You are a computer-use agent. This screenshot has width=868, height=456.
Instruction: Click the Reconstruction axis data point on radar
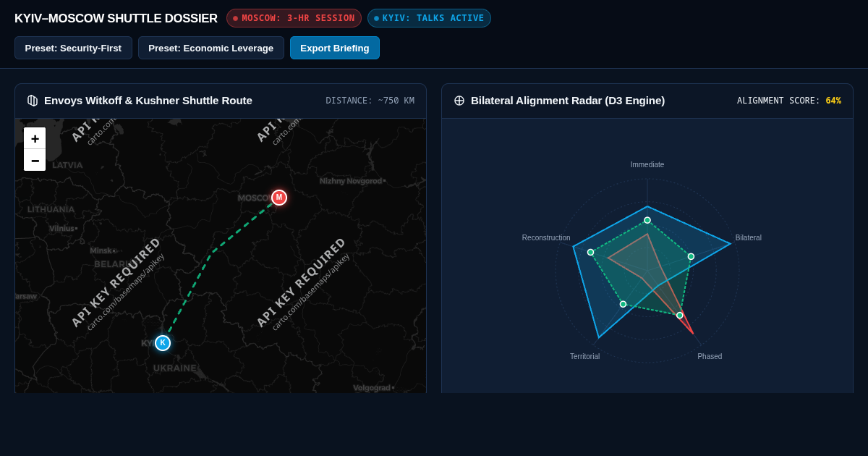tap(591, 253)
